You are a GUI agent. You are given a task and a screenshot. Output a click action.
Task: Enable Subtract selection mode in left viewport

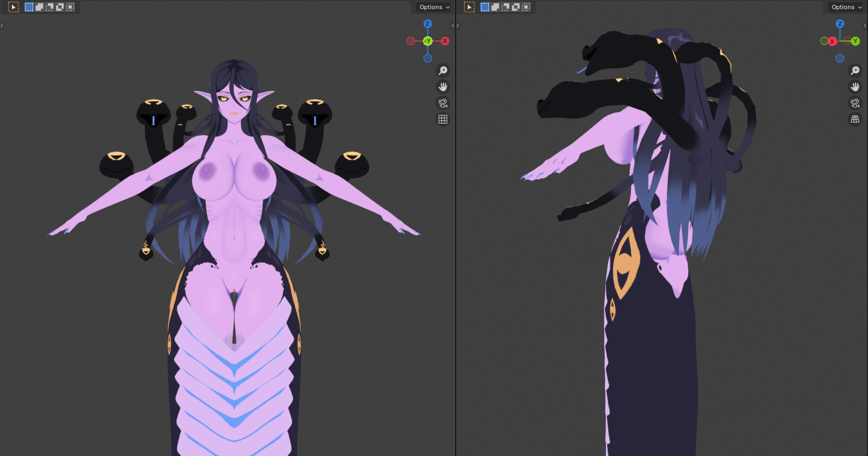pyautogui.click(x=50, y=7)
